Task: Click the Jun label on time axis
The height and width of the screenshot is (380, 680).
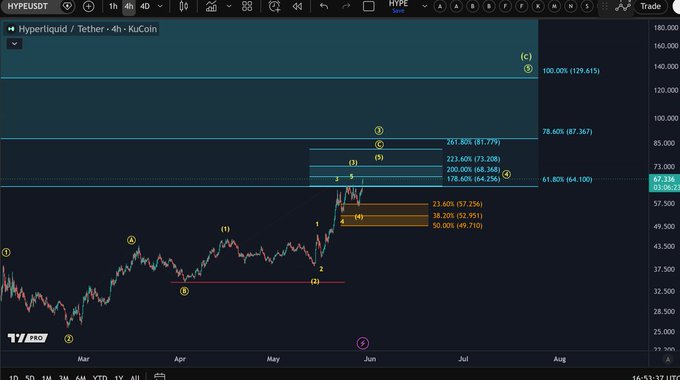Action: pos(370,359)
